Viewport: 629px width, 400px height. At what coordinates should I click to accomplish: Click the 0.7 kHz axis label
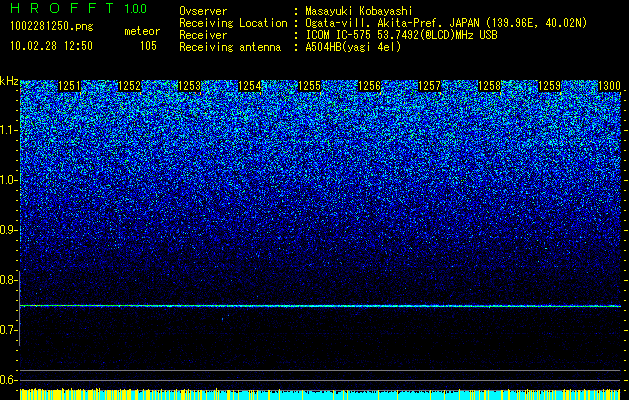tap(9, 330)
